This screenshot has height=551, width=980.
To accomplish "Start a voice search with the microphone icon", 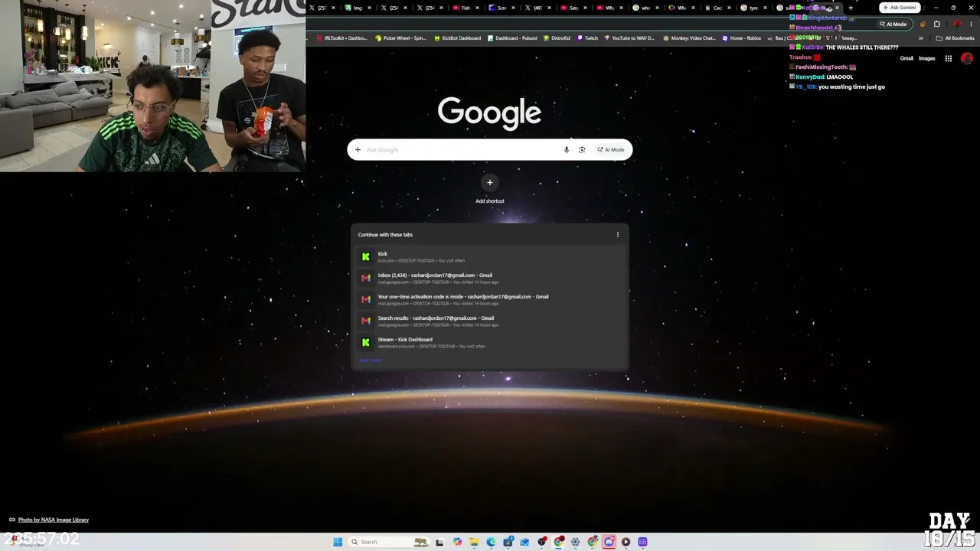I will pos(567,150).
